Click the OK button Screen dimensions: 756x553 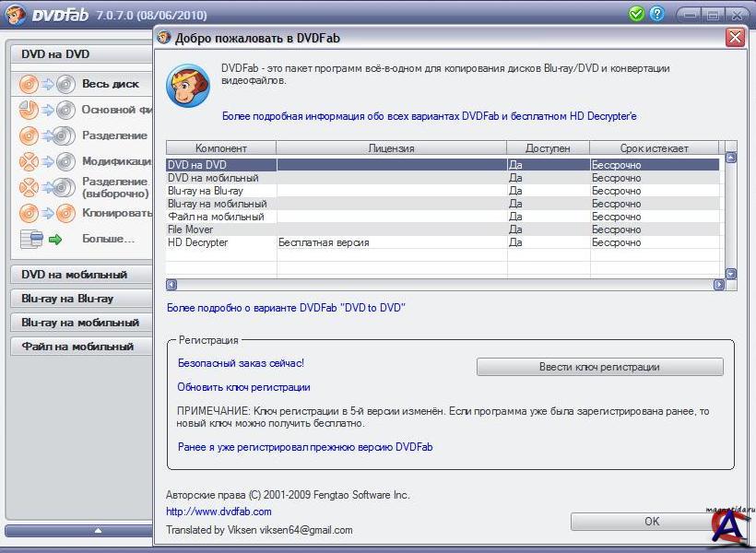point(652,522)
